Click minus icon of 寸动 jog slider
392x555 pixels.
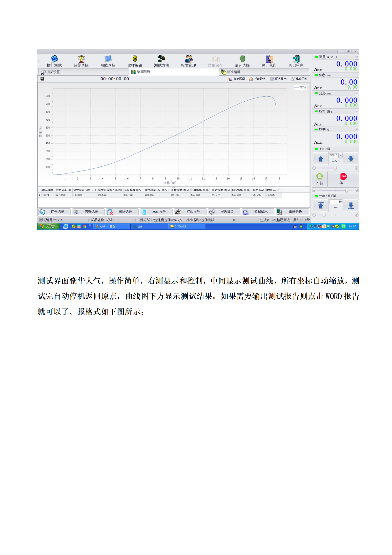click(x=314, y=215)
